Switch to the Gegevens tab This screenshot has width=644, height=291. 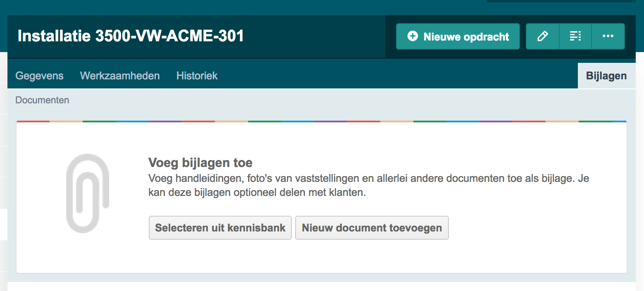(x=39, y=76)
